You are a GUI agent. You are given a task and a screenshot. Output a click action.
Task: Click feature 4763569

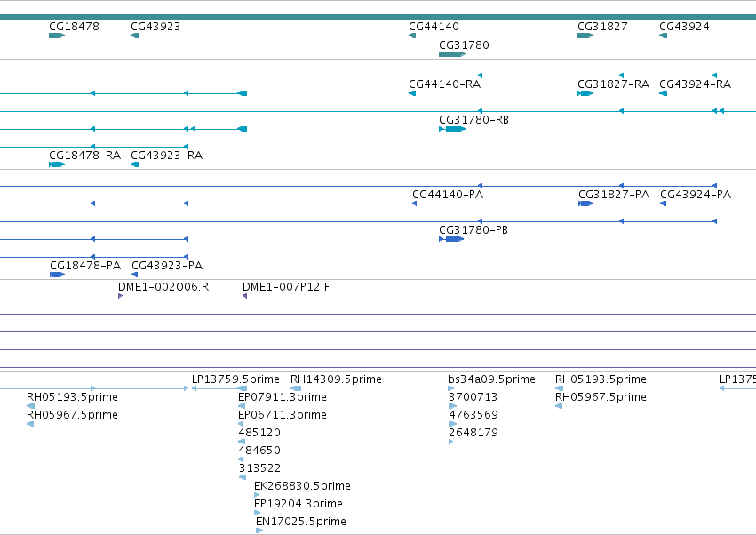pos(473,415)
